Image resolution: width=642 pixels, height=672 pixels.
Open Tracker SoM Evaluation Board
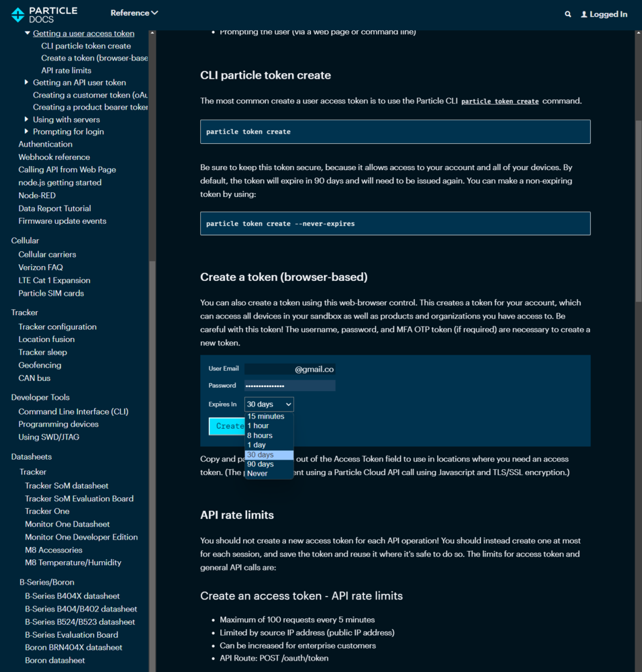(x=79, y=499)
